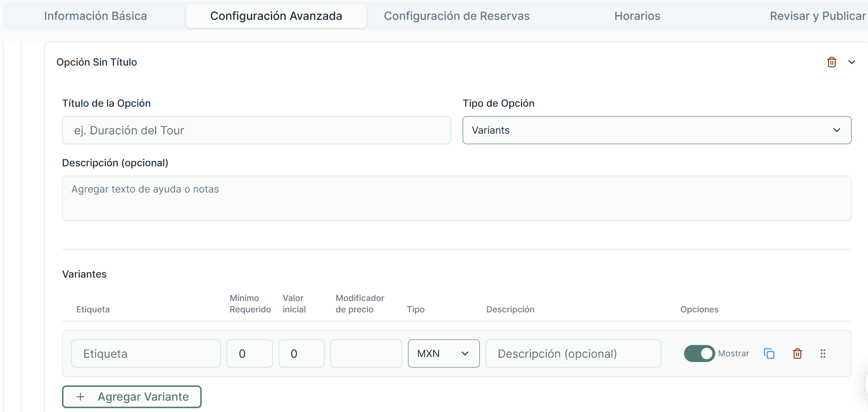The width and height of the screenshot is (868, 412).
Task: Click the Agregar Variante button
Action: point(132,396)
